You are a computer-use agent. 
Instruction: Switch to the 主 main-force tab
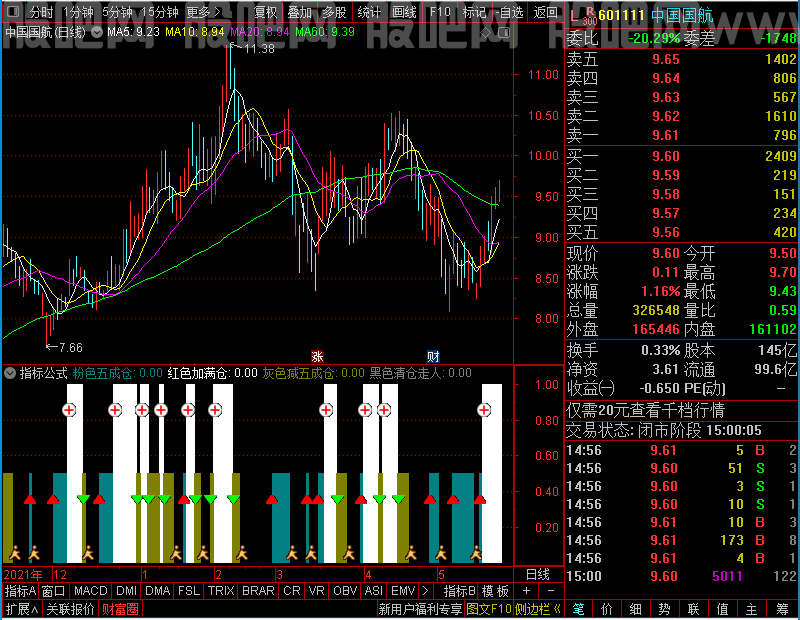tap(752, 609)
